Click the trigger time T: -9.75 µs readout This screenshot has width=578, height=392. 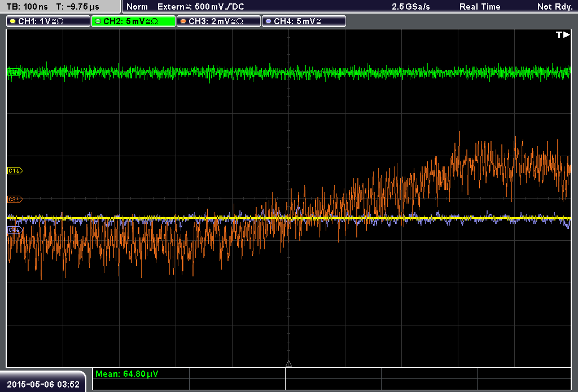point(78,7)
